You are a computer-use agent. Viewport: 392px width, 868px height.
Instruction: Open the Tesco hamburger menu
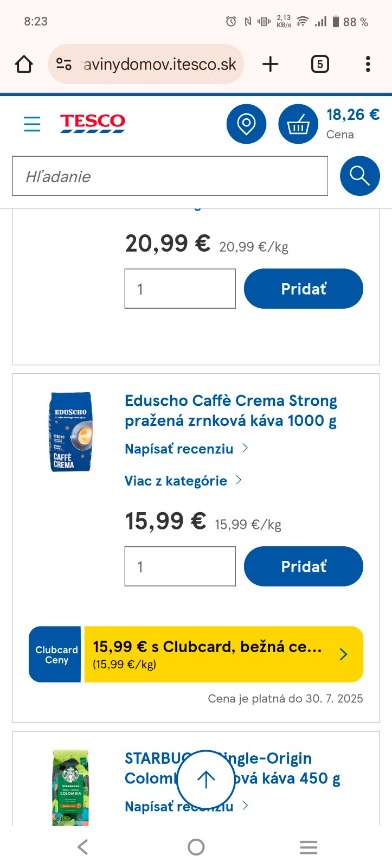point(32,124)
